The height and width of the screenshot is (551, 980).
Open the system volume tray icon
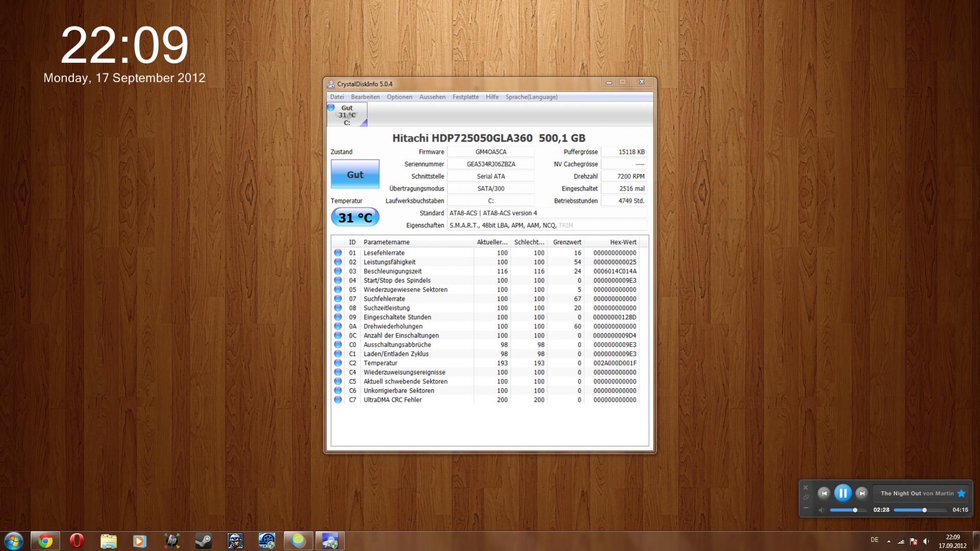(x=926, y=541)
